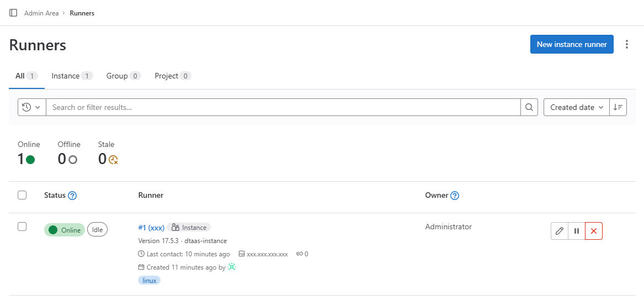Screen dimensions: 644x300
Task: Click the creator avatar icon
Action: click(232, 267)
